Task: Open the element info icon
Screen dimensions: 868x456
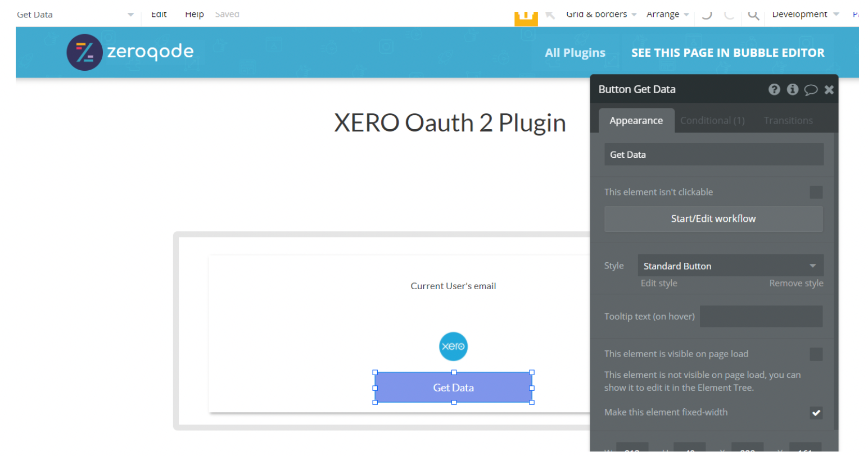Action: tap(793, 89)
